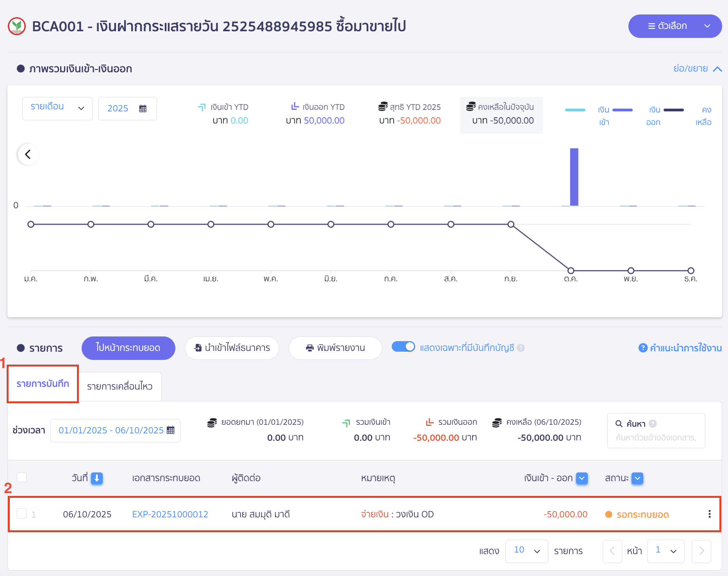Open the รายเดือน period dropdown
The height and width of the screenshot is (576, 728).
click(x=57, y=108)
